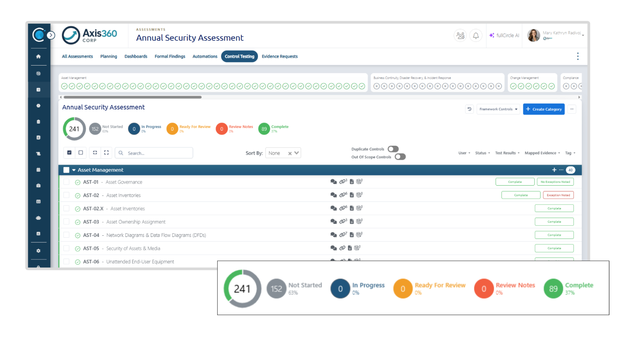This screenshot has height=346, width=644.
Task: Open the notifications bell
Action: tap(476, 35)
